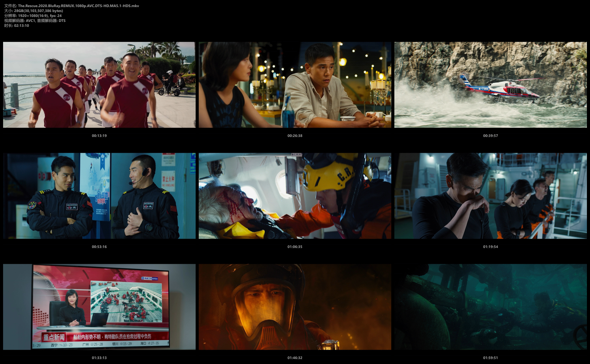Click the 00:26:38 timestamp label
This screenshot has width=590, height=364.
tap(295, 136)
